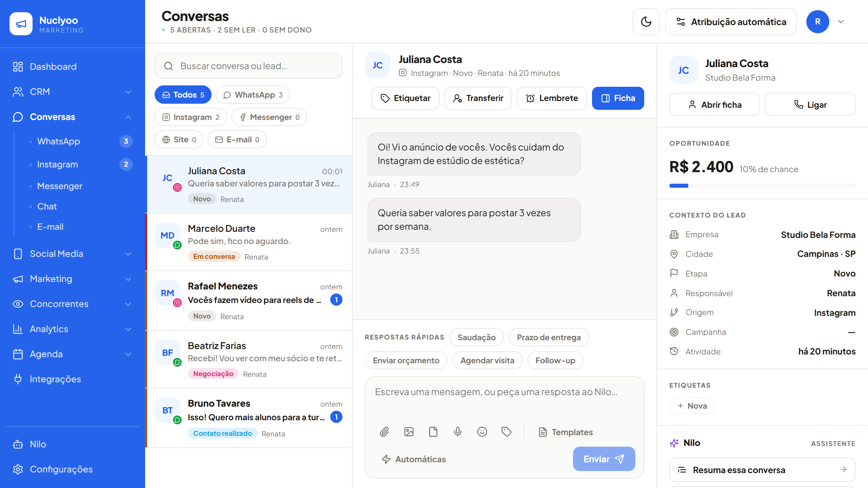This screenshot has height=488, width=868.
Task: Click the Buscar conversa search field
Action: pyautogui.click(x=249, y=66)
